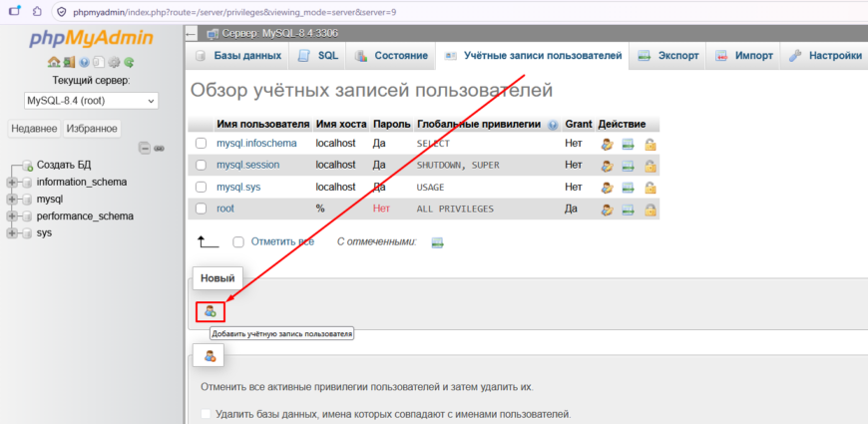Open the Состояние tab
Viewport: 868px width, 424px height.
pyautogui.click(x=391, y=56)
